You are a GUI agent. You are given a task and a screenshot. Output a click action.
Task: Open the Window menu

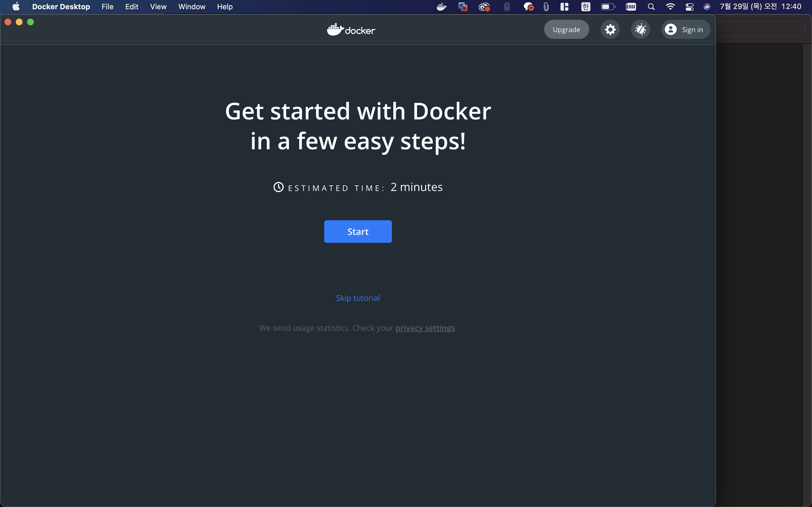tap(192, 7)
